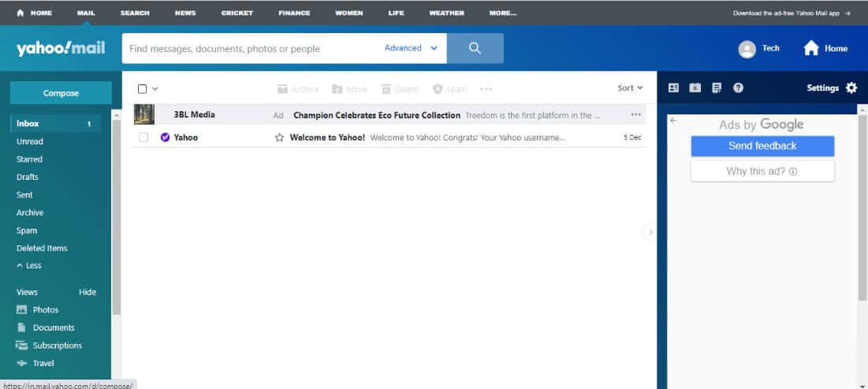Open the NEWS top bar item
The image size is (868, 389).
pos(185,13)
